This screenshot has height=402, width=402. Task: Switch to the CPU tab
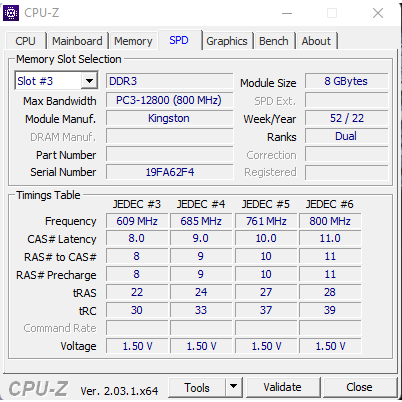25,41
